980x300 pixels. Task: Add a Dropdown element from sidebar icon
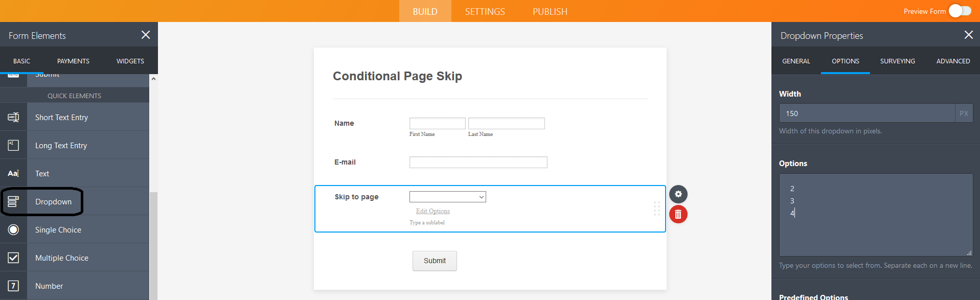[13, 202]
